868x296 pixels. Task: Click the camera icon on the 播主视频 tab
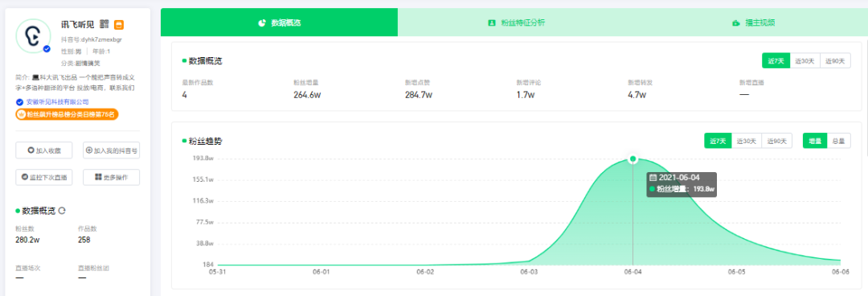735,23
